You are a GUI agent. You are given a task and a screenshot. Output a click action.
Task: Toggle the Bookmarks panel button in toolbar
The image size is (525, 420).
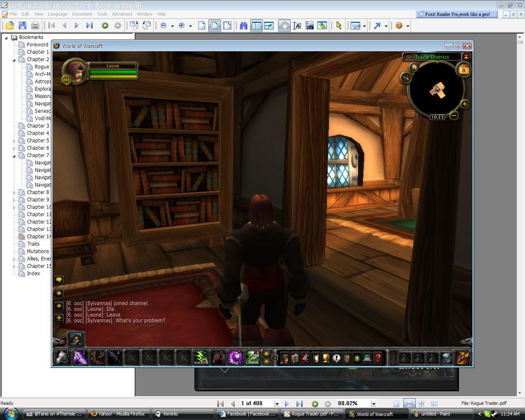click(x=256, y=25)
